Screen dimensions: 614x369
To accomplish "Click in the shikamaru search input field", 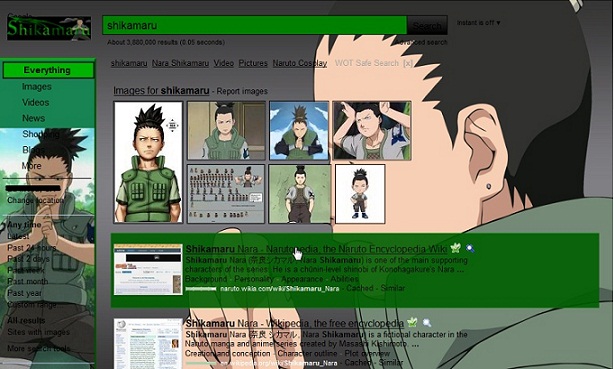I will [x=255, y=25].
